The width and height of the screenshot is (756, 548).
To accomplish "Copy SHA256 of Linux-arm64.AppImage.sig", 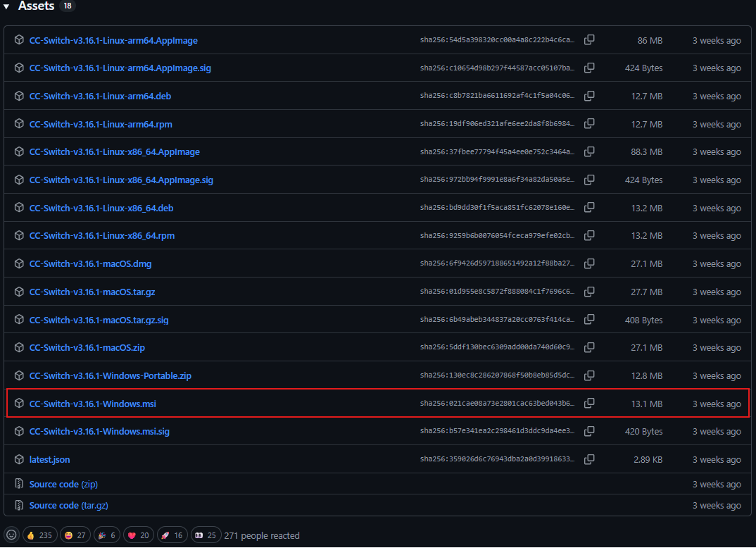I will (x=589, y=68).
